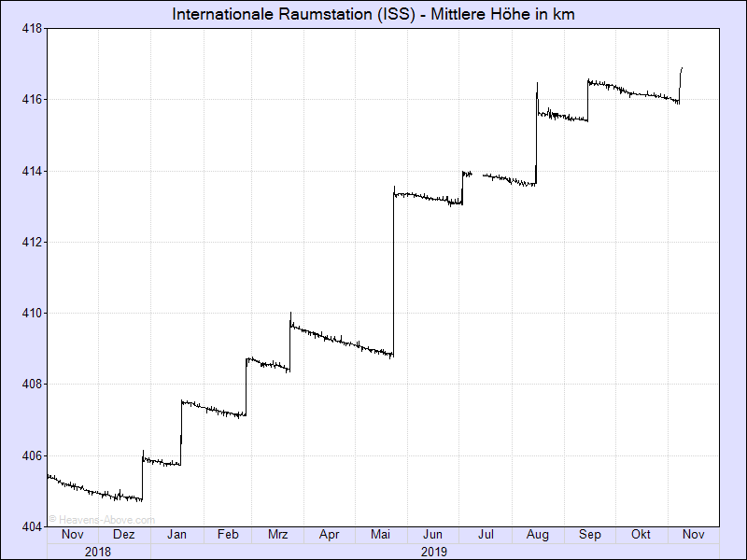Viewport: 747px width, 560px height.
Task: Click the Mai month label
Action: click(381, 535)
